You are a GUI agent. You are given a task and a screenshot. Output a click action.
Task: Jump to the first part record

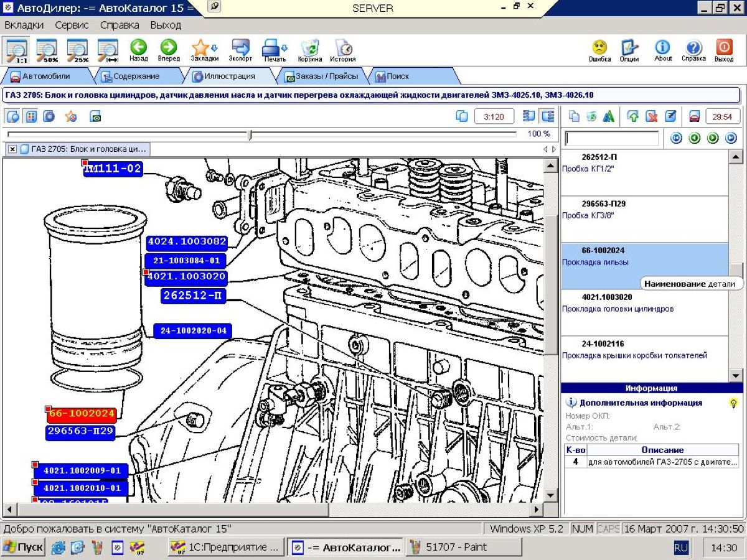pyautogui.click(x=676, y=138)
